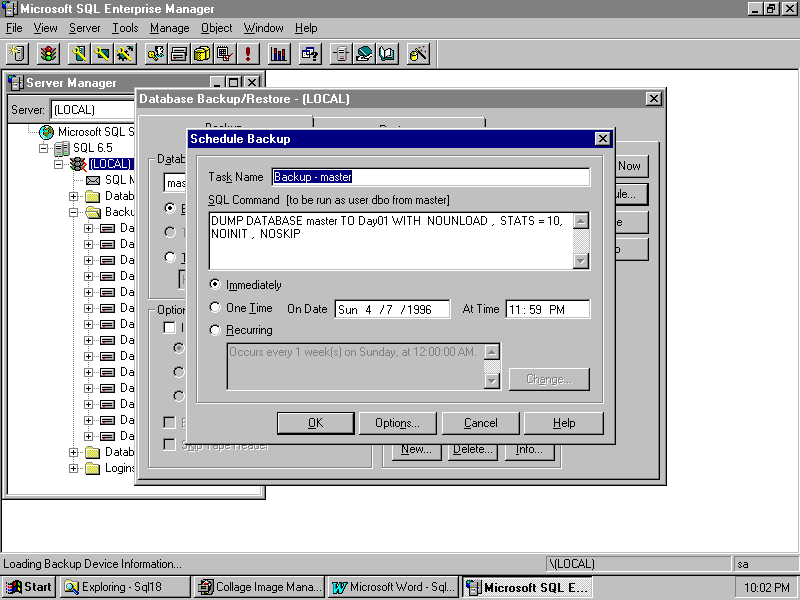Click the traffic light icon in toolbar

47,54
